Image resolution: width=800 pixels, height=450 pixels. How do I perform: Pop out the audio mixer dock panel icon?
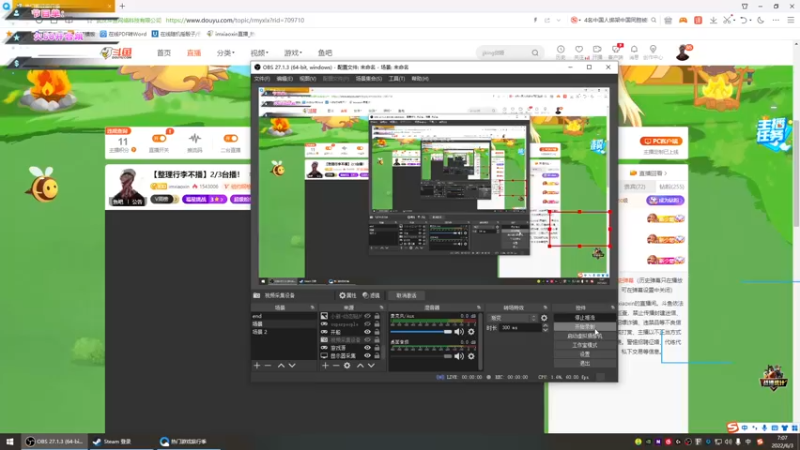point(479,308)
